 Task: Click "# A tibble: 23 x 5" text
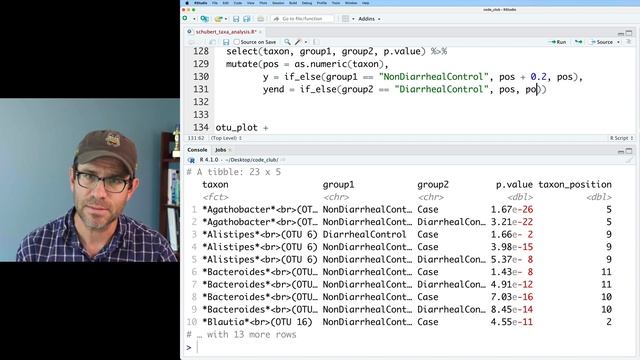pyautogui.click(x=234, y=172)
